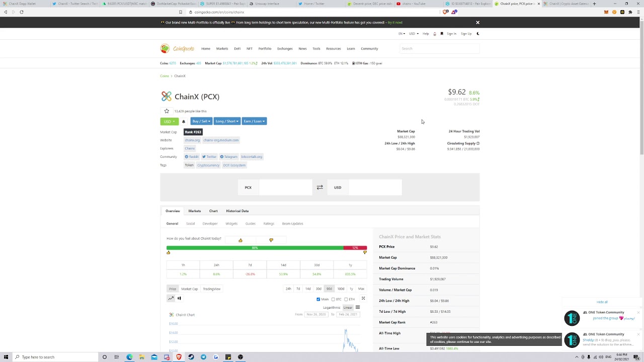Open the Beam Updates sub-tab
The width and height of the screenshot is (644, 362).
point(292,224)
